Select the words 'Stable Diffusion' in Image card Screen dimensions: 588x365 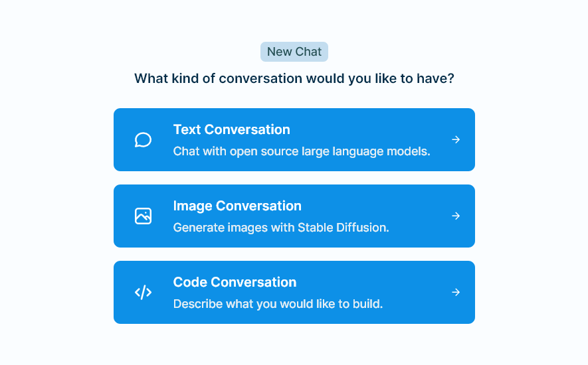(342, 228)
